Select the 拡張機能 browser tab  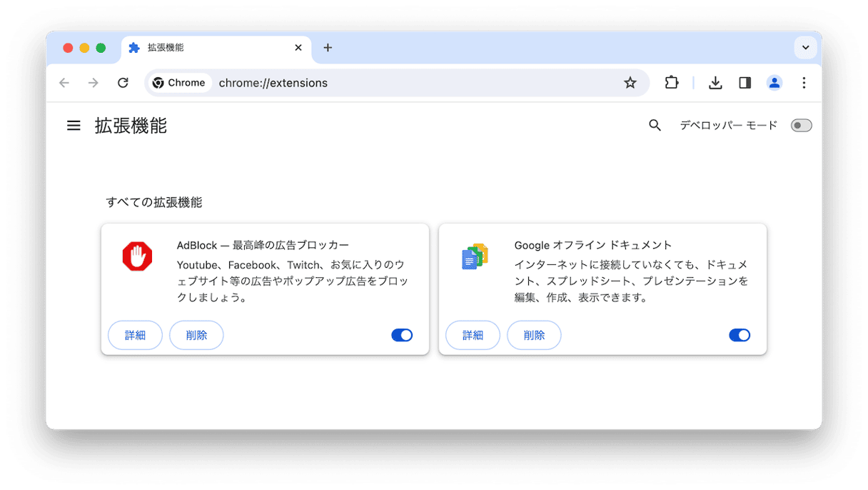[207, 48]
